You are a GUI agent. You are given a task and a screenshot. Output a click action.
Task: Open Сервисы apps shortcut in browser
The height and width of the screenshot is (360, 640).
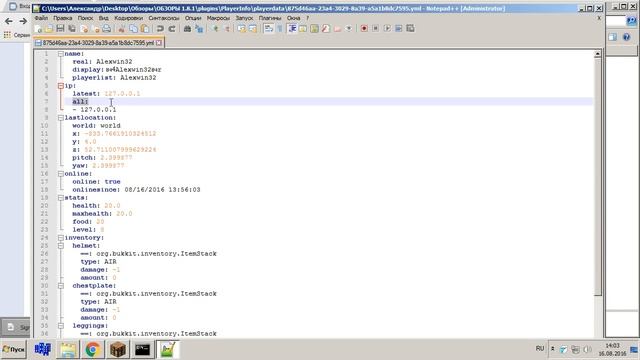pos(17,35)
